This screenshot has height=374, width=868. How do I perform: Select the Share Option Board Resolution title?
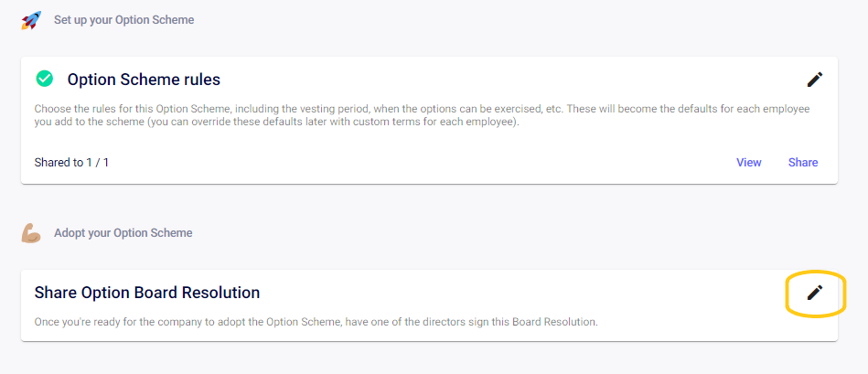[x=147, y=292]
